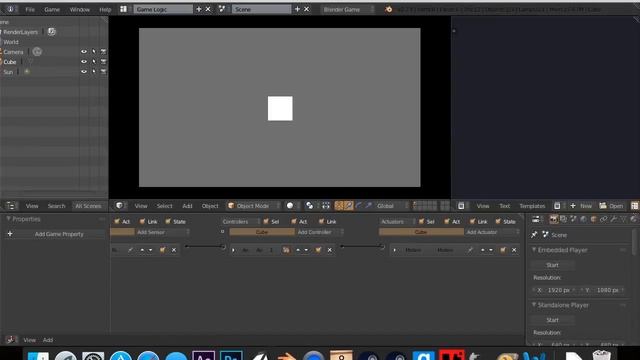640x360 pixels.
Task: Click the RenderLayers settings icon
Action: pyautogui.click(x=51, y=32)
